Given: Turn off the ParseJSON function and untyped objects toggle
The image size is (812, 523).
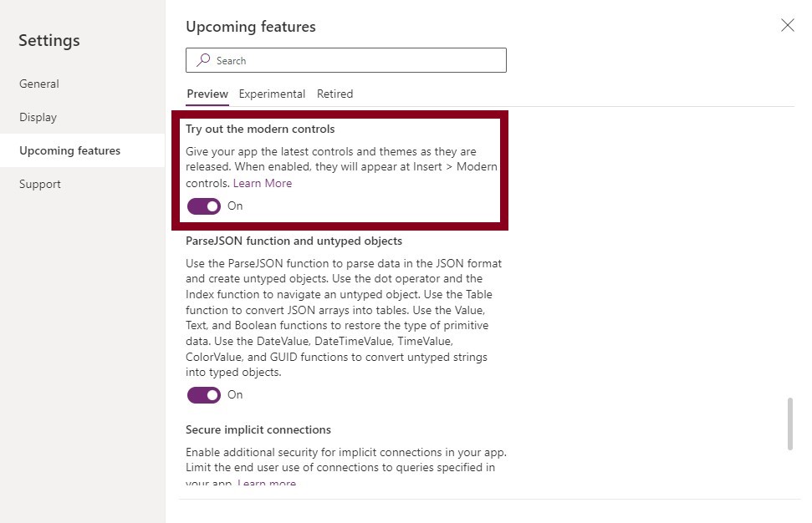Looking at the screenshot, I should 203,395.
